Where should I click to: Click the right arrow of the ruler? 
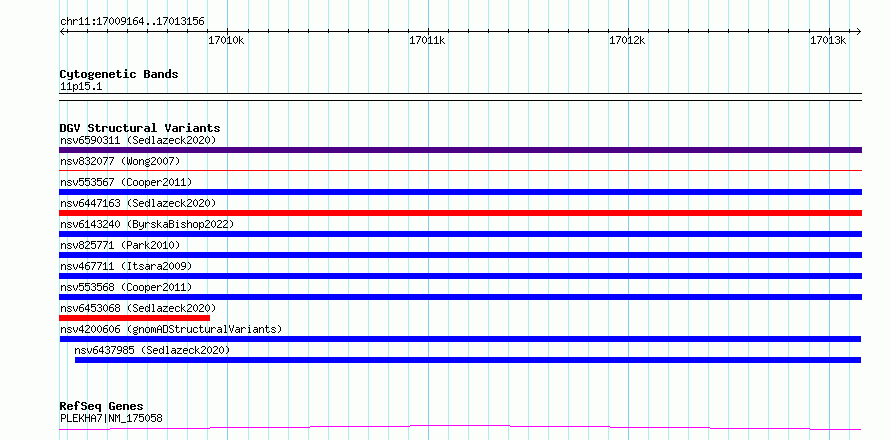[858, 31]
